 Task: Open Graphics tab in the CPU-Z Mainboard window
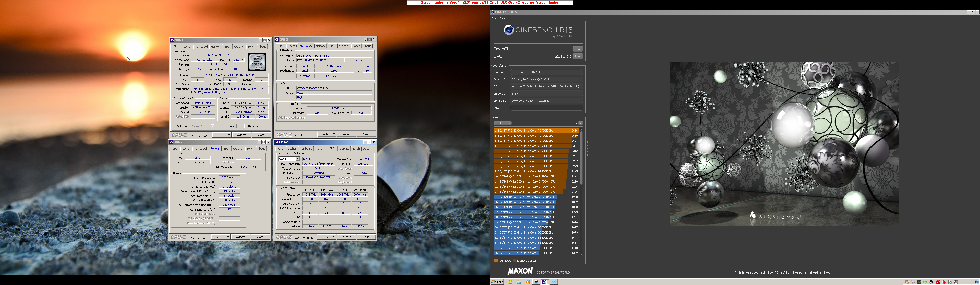coord(344,46)
